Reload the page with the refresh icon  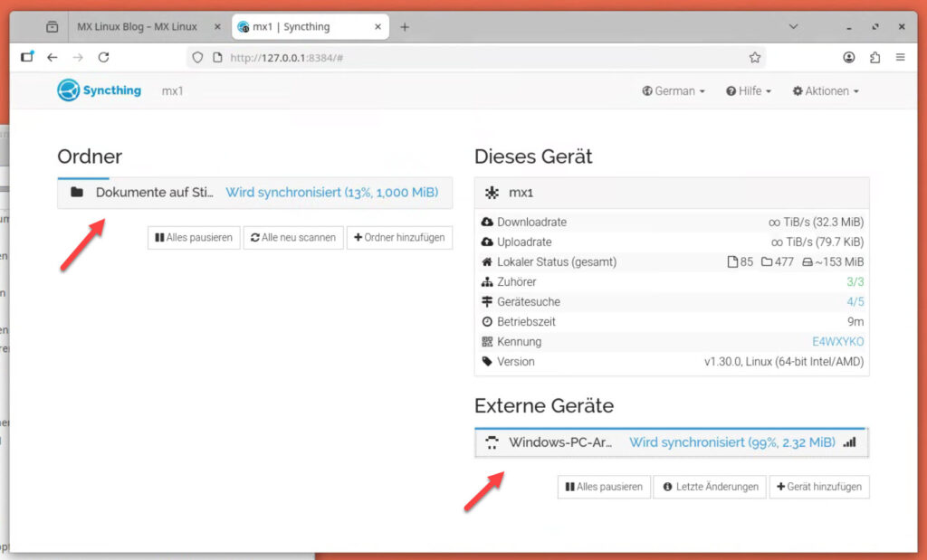tap(103, 57)
